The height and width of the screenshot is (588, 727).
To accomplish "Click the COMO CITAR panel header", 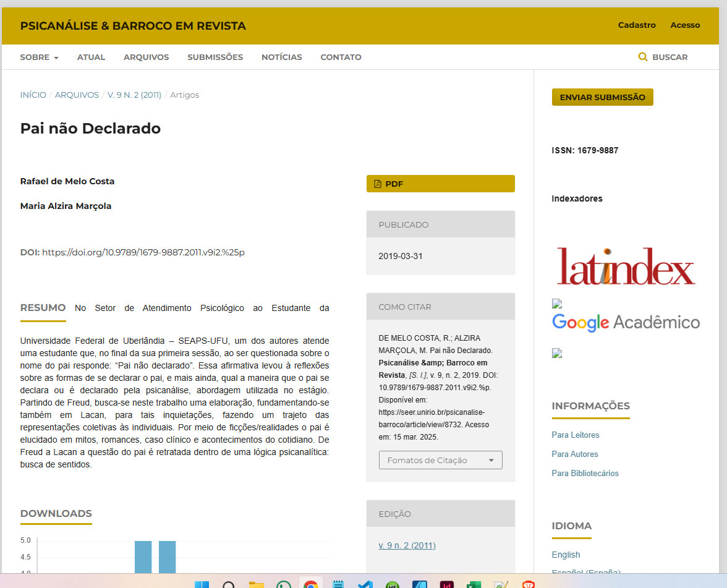I will (440, 307).
